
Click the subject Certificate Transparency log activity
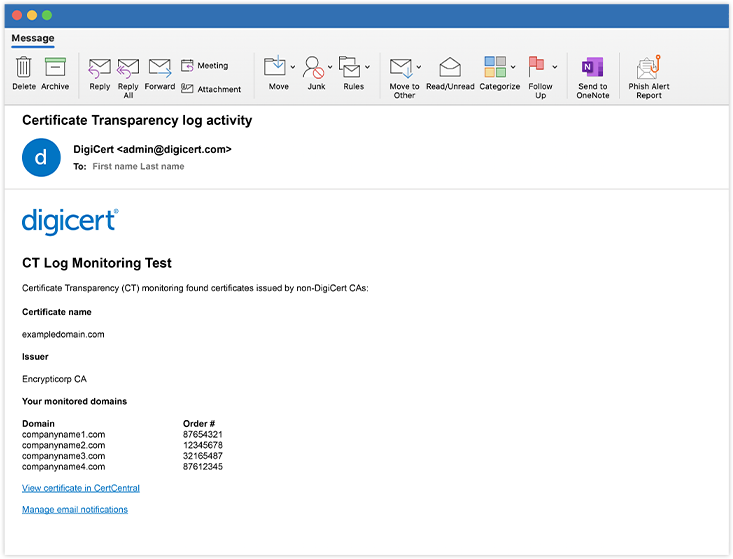click(x=137, y=121)
